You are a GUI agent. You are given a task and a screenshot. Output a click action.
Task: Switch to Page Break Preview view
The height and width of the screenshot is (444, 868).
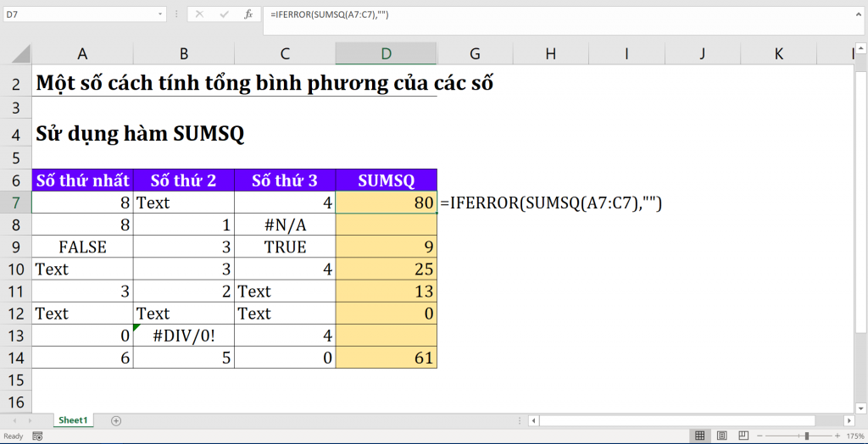pos(743,436)
